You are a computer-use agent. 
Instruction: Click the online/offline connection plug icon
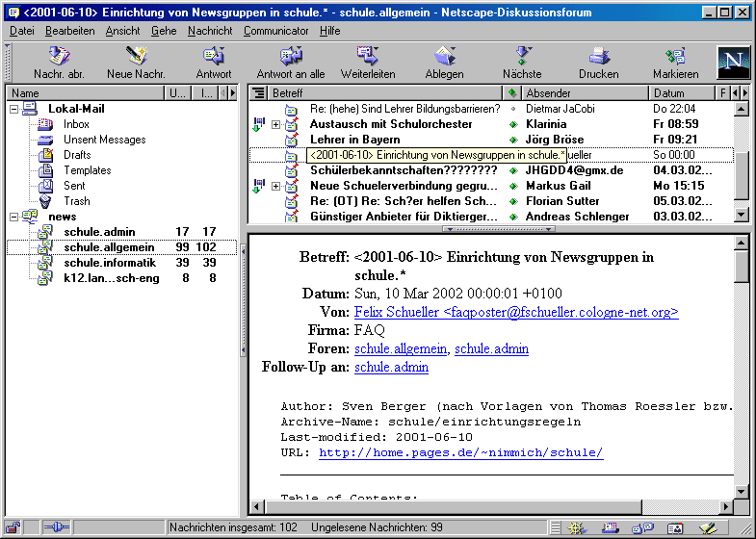[57, 527]
